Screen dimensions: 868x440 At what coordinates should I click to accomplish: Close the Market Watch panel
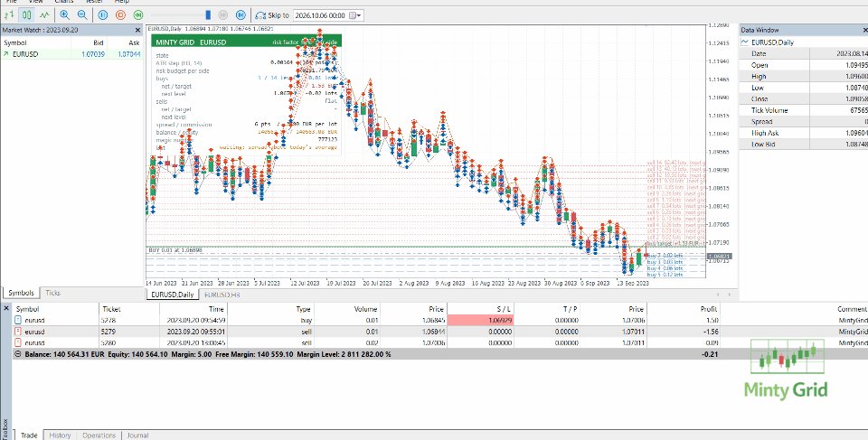(137, 30)
